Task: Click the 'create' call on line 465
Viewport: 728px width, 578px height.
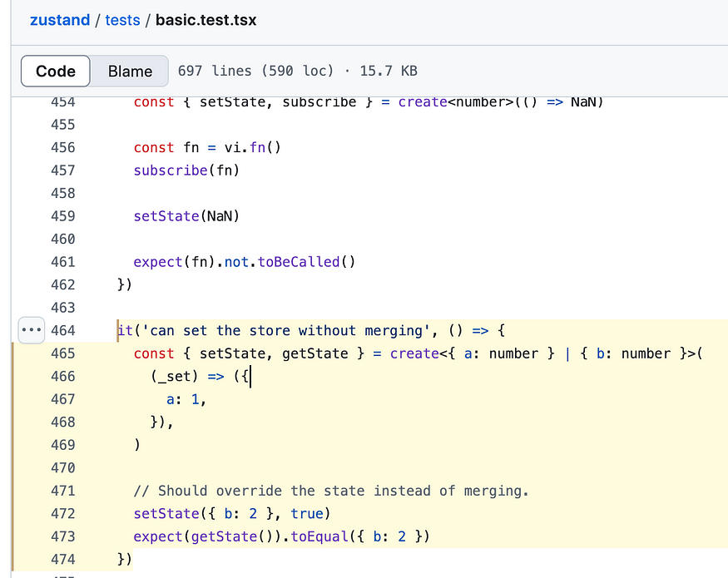Action: [414, 353]
